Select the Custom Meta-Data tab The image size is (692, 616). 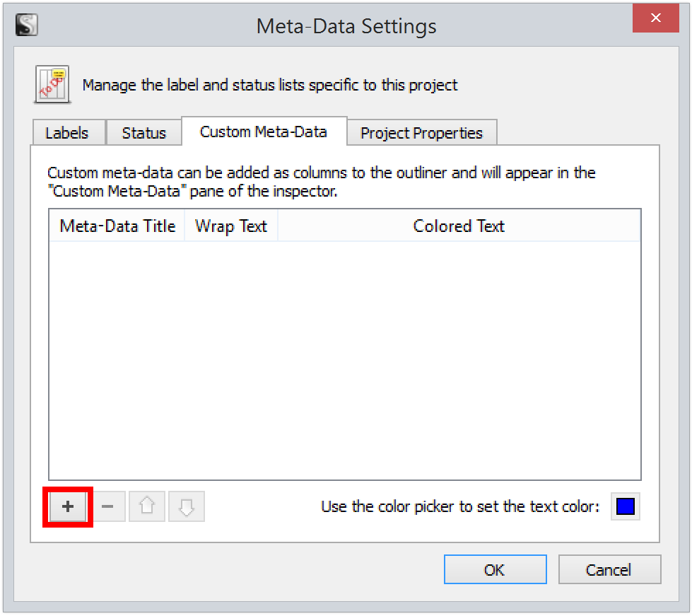[x=264, y=132]
